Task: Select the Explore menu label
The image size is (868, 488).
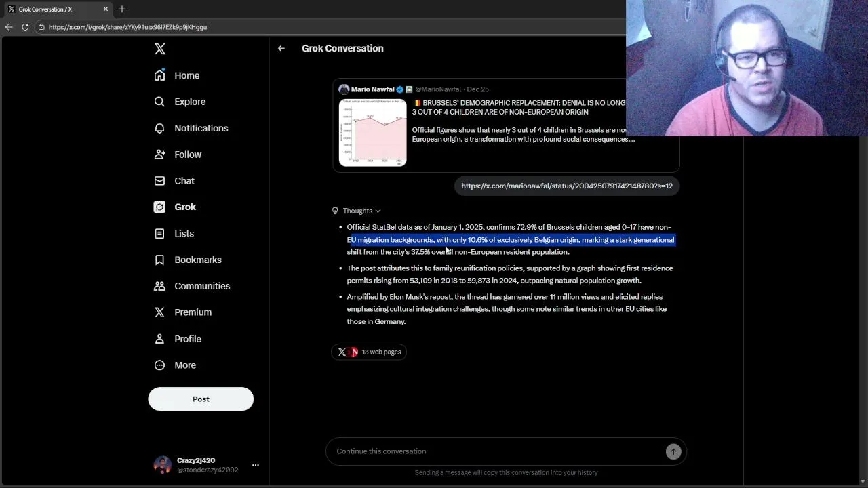Action: (190, 102)
